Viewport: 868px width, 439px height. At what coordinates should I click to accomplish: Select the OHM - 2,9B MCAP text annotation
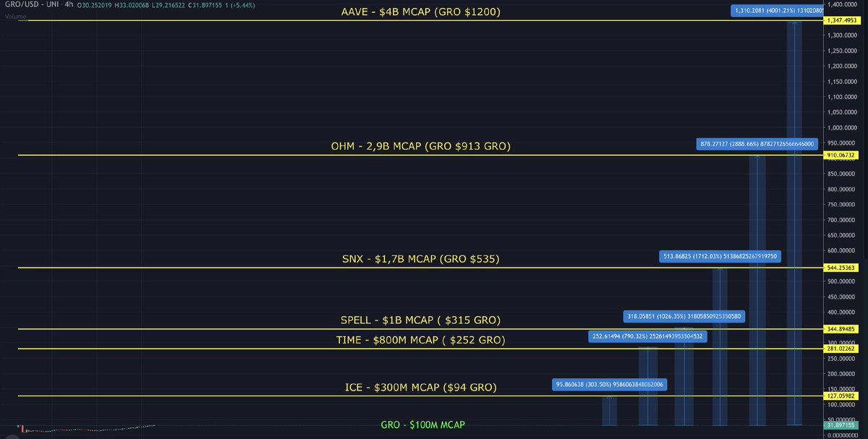point(420,146)
